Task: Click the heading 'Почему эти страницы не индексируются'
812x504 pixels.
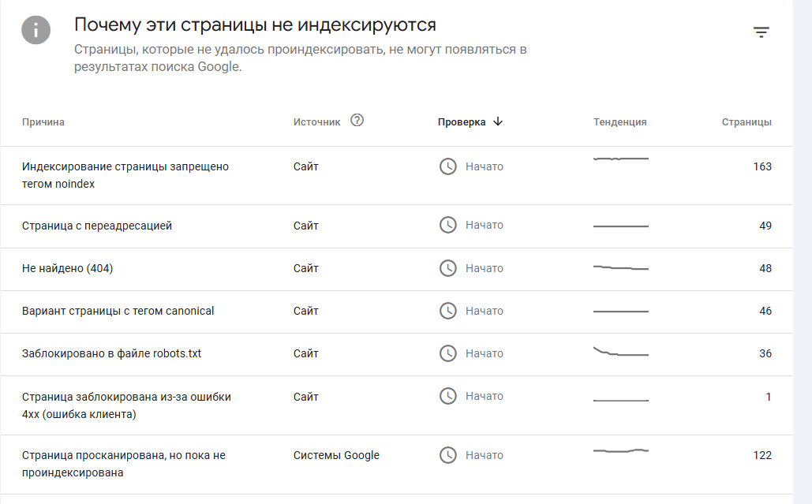Action: tap(255, 24)
